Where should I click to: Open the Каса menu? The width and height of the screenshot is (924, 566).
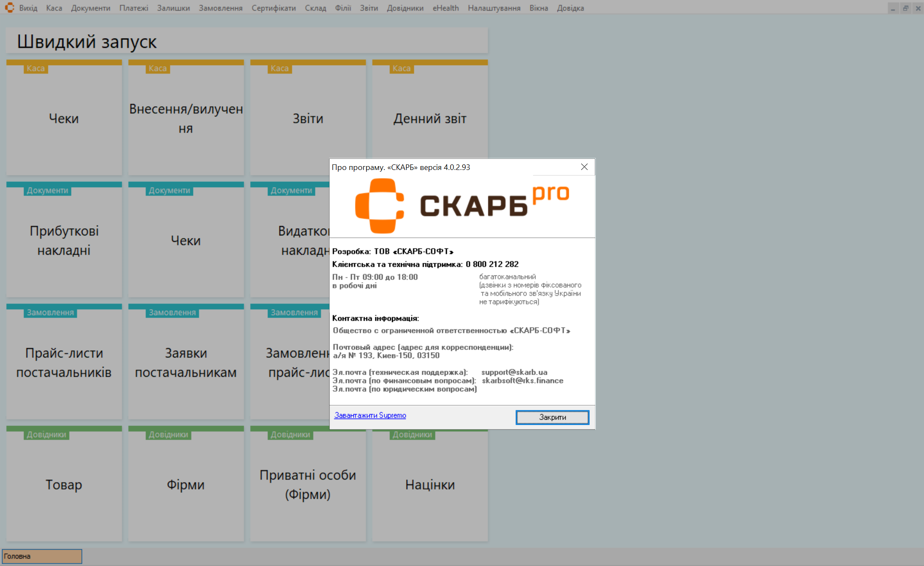(x=54, y=8)
